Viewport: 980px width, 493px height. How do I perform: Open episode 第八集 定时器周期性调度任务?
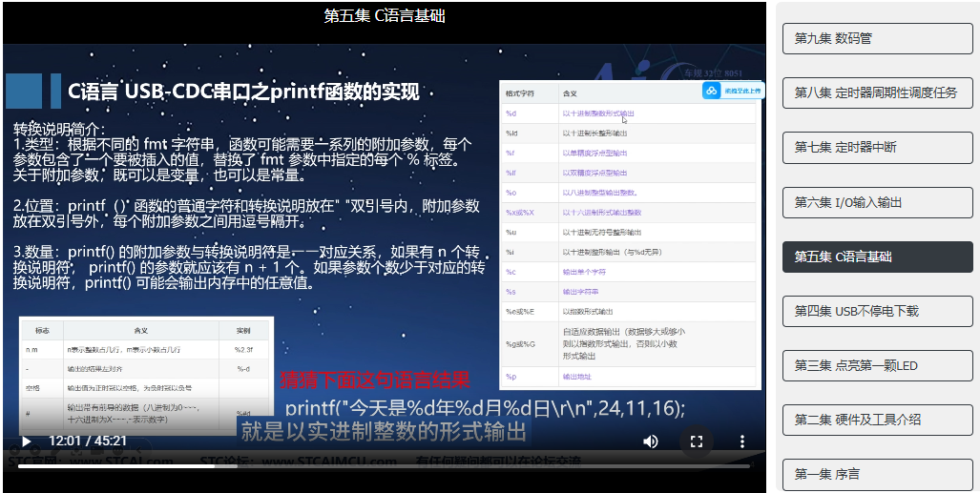coord(878,93)
